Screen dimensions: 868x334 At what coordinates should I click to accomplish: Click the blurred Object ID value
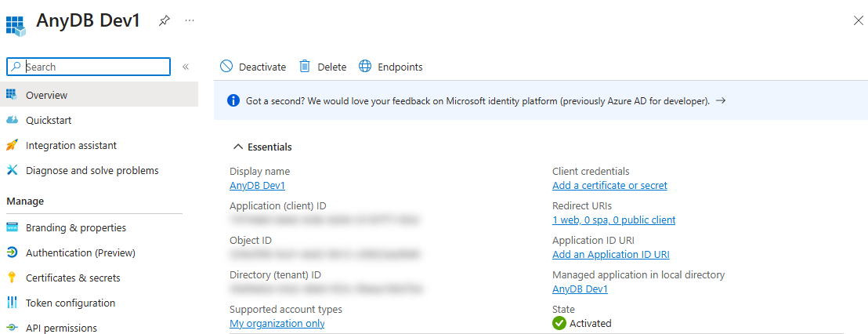[x=325, y=254]
